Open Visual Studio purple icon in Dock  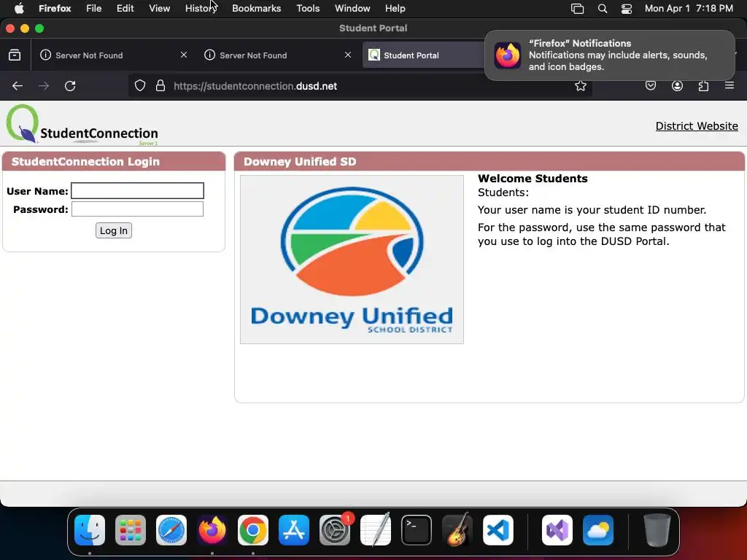point(557,530)
